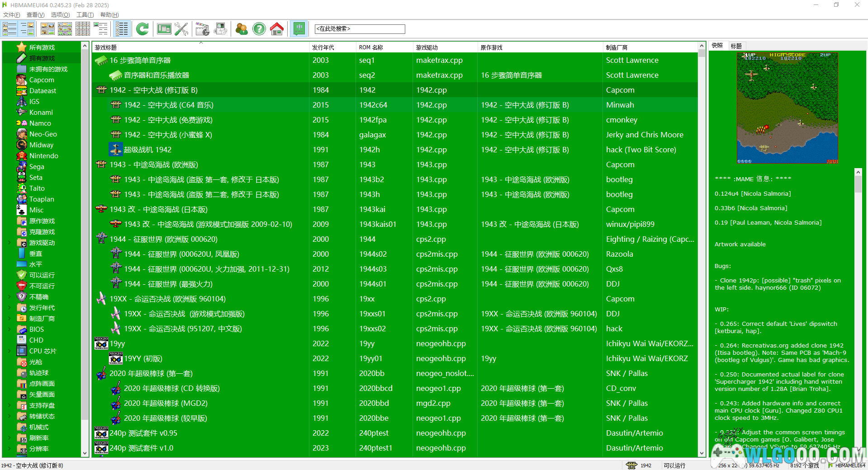This screenshot has width=868, height=470.
Task: Click the green Refresh arrow icon
Action: (142, 29)
